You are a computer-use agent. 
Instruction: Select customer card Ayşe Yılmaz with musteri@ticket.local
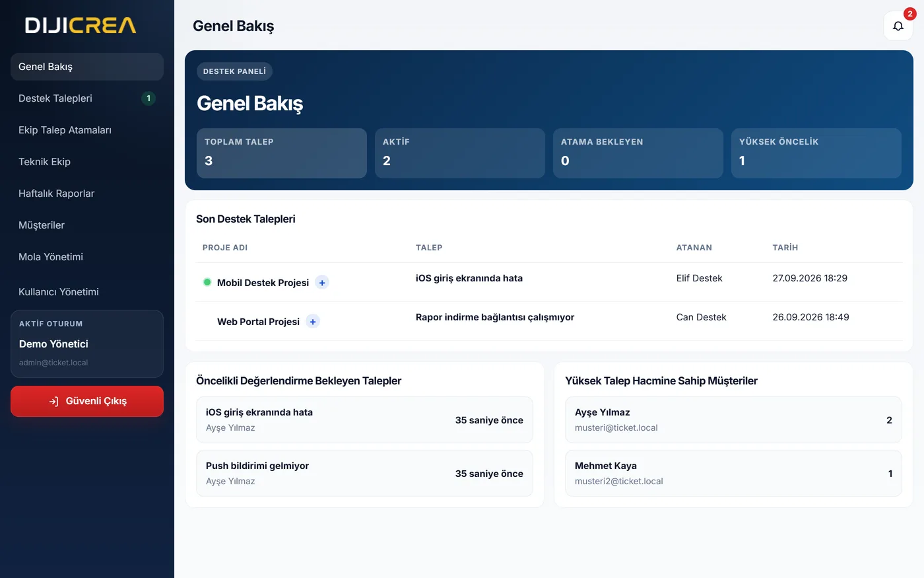tap(733, 420)
